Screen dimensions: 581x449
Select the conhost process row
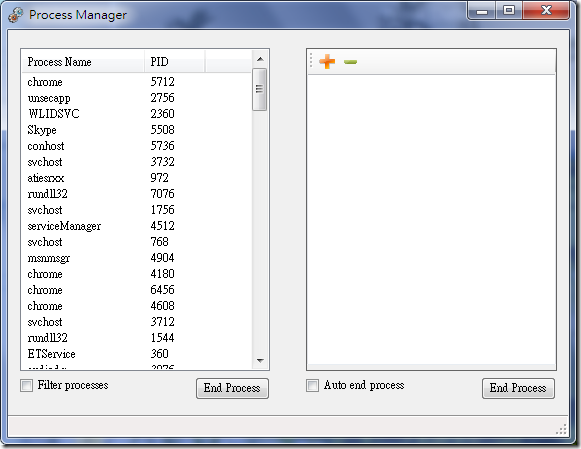pyautogui.click(x=137, y=146)
